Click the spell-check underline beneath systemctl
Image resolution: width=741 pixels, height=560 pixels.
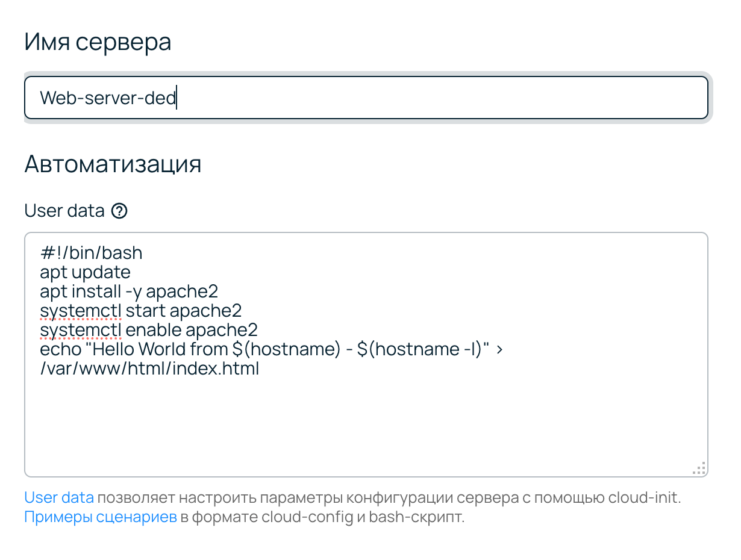[80, 318]
